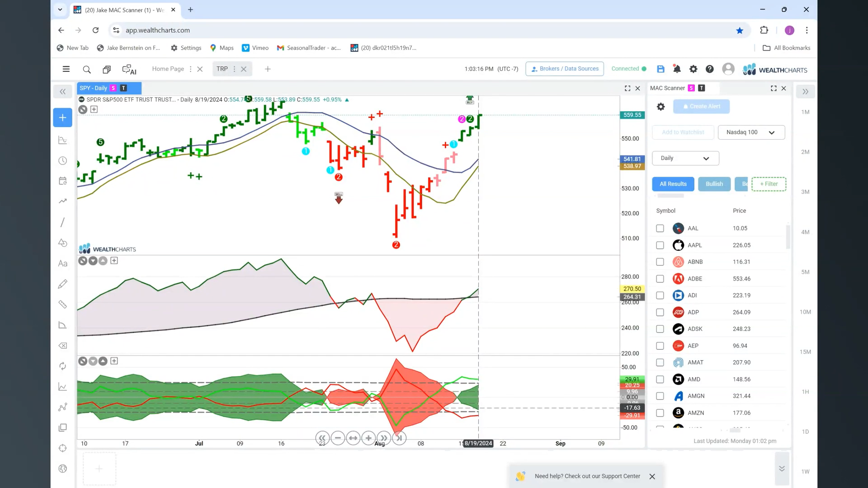Select the eraser delete drawings tool
The image size is (868, 488).
(62, 346)
